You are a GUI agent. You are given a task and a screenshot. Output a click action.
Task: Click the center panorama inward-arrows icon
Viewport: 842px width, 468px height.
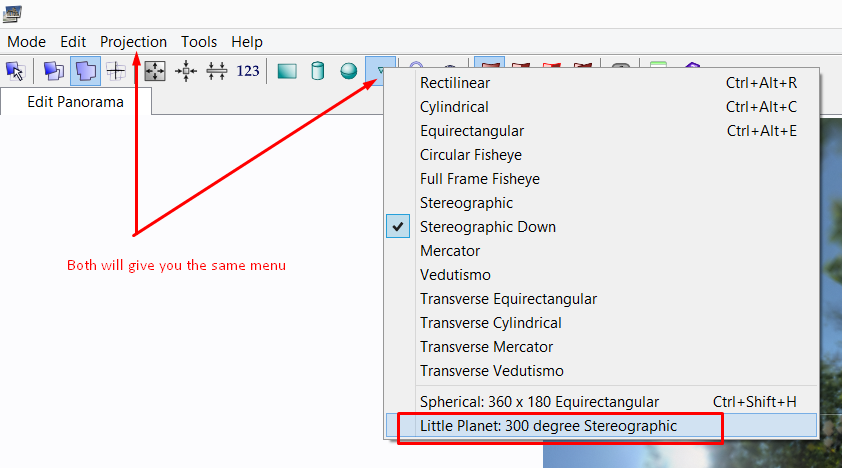(186, 71)
